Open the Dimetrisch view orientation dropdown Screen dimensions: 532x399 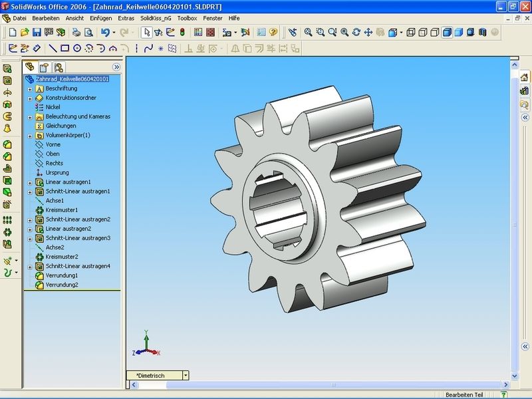point(186,375)
